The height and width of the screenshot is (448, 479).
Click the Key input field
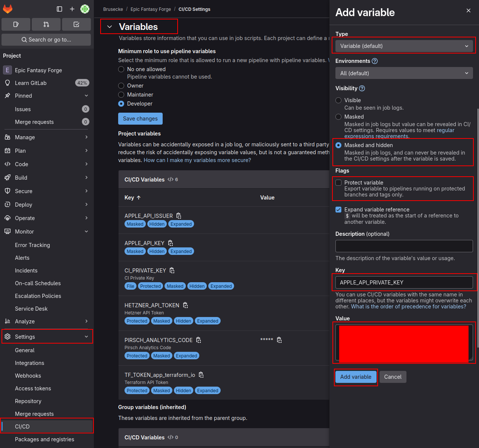pyautogui.click(x=404, y=283)
